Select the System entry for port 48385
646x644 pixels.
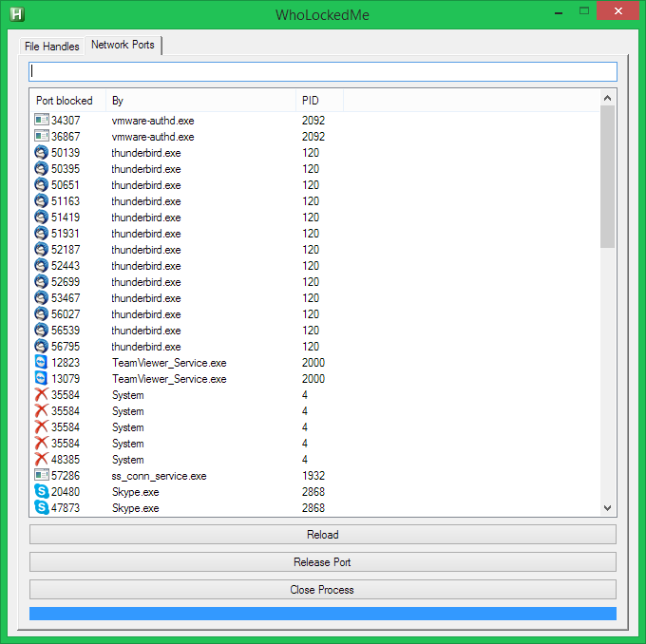[x=127, y=460]
